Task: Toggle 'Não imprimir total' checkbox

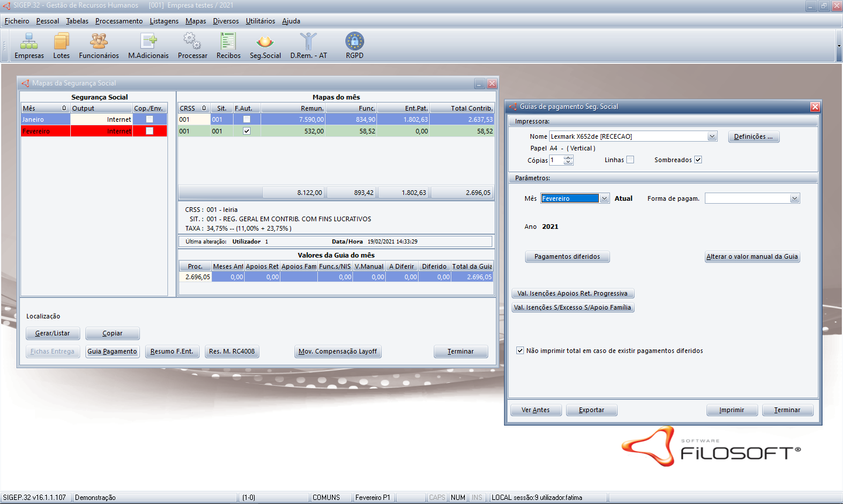Action: [x=520, y=351]
